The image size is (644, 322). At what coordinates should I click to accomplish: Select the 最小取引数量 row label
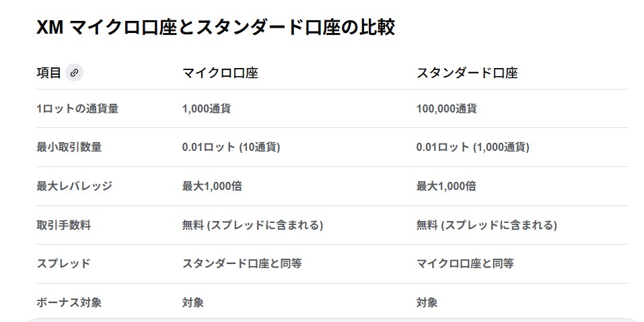pos(69,147)
